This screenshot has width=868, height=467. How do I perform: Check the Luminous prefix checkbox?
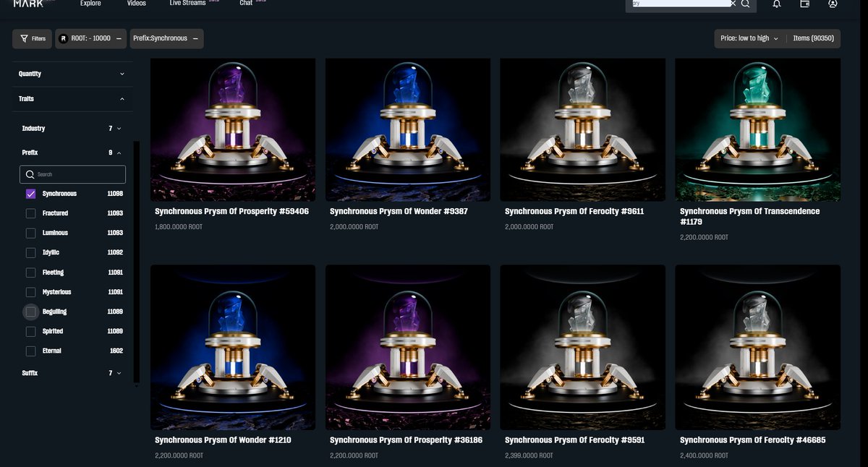30,233
